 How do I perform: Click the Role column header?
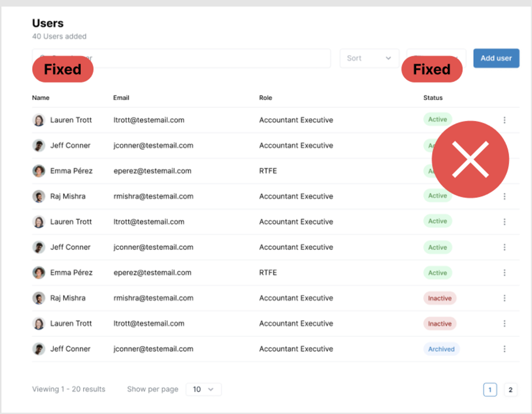coord(266,98)
